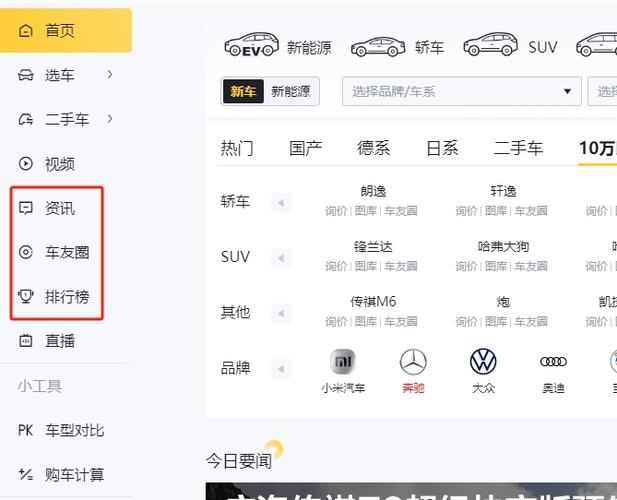Open 排行榜 in the sidebar
The width and height of the screenshot is (617, 500).
coord(67,297)
